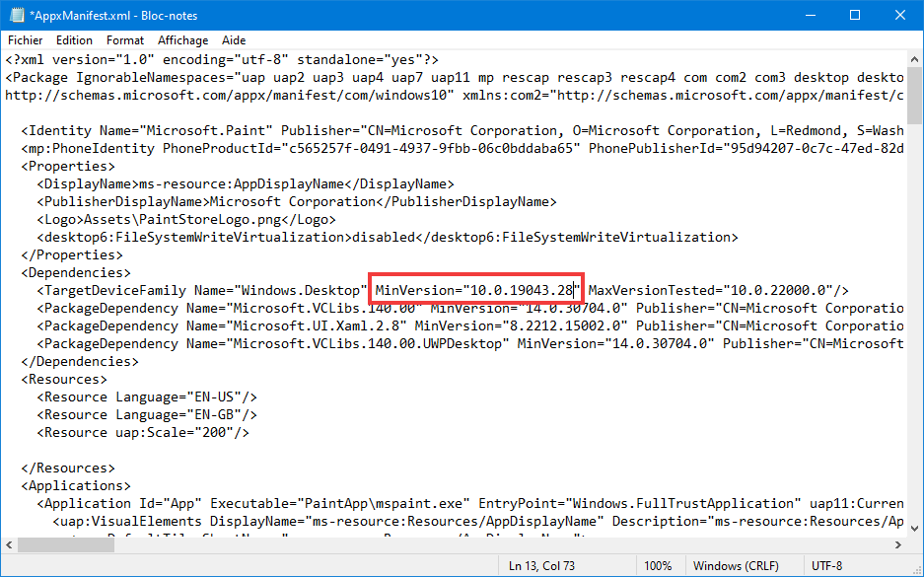
Task: Click the UTF-8 encoding status entry
Action: [826, 566]
